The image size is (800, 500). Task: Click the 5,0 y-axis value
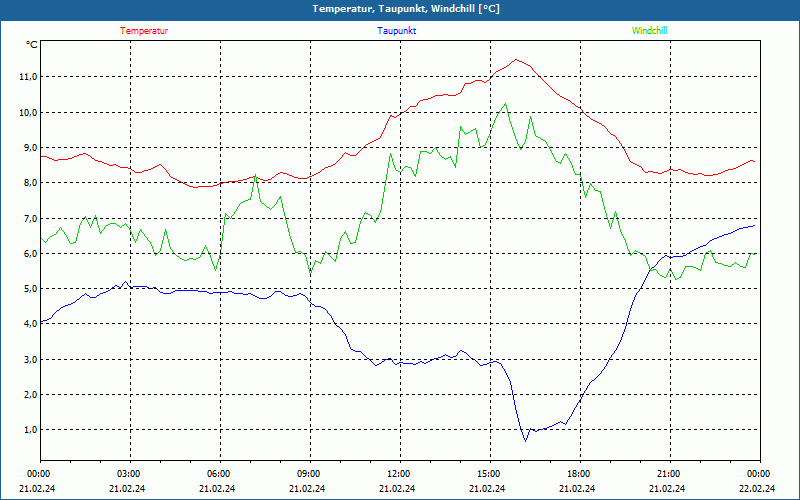tap(30, 289)
